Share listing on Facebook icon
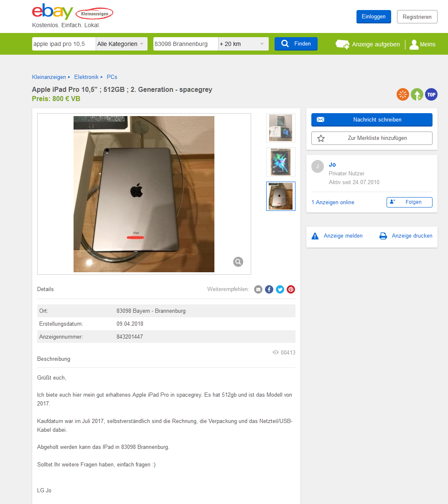448x504 pixels. pyautogui.click(x=269, y=289)
